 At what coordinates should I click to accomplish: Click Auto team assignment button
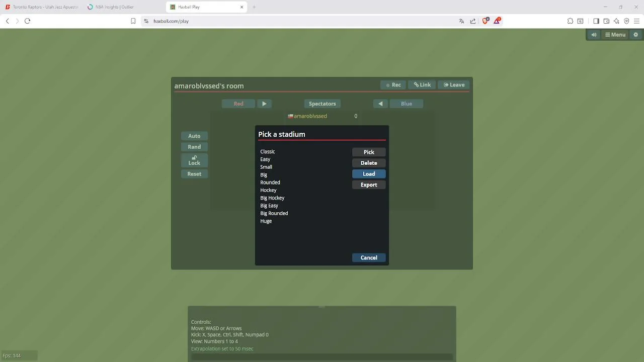(x=194, y=136)
